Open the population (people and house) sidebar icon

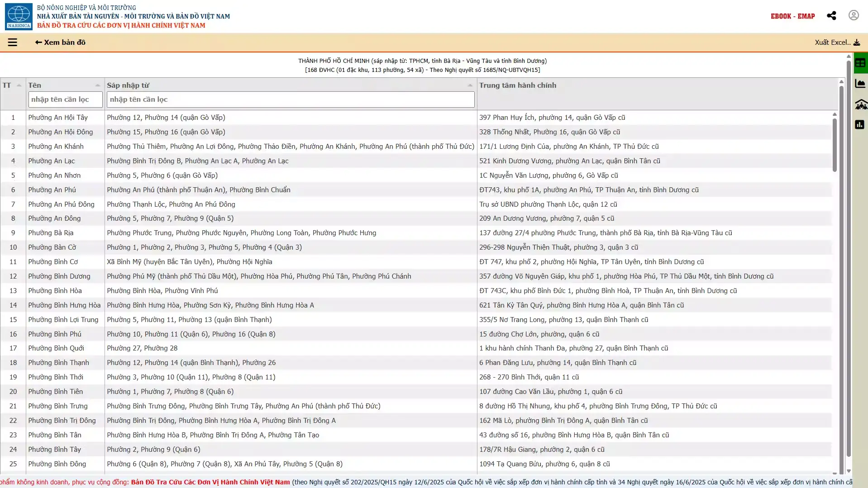click(x=861, y=104)
